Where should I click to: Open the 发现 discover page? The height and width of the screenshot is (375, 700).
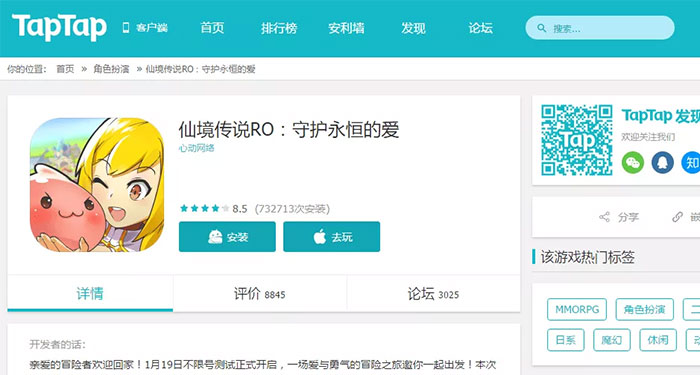pos(413,28)
